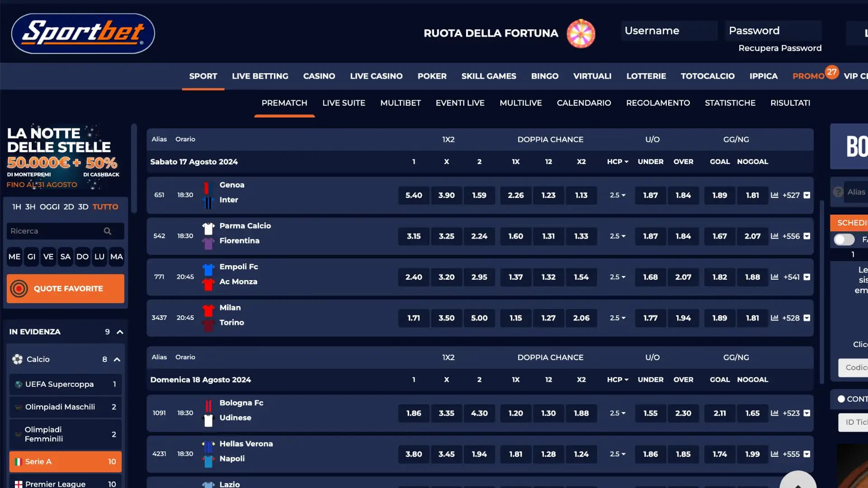Image resolution: width=868 pixels, height=488 pixels.
Task: Select the CONT radio option in right panel
Action: click(841, 399)
